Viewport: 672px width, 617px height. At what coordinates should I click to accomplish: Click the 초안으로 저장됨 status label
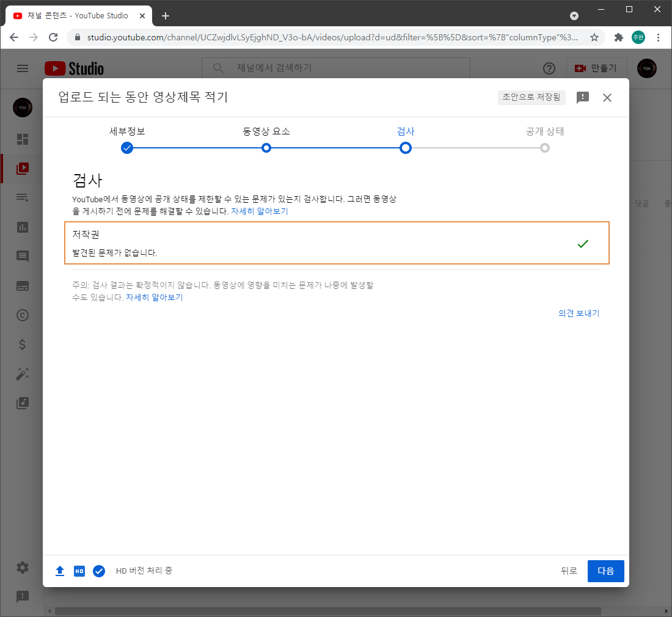[531, 97]
